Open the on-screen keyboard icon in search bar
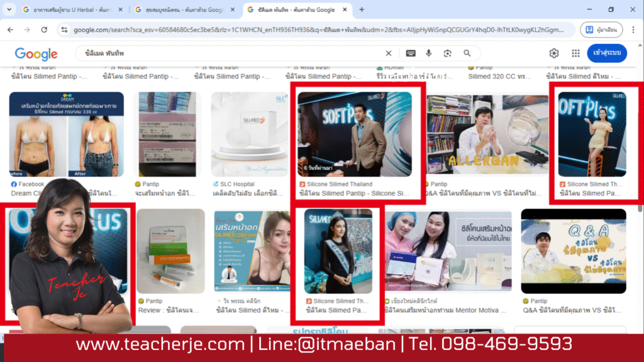This screenshot has height=362, width=644. (x=411, y=53)
